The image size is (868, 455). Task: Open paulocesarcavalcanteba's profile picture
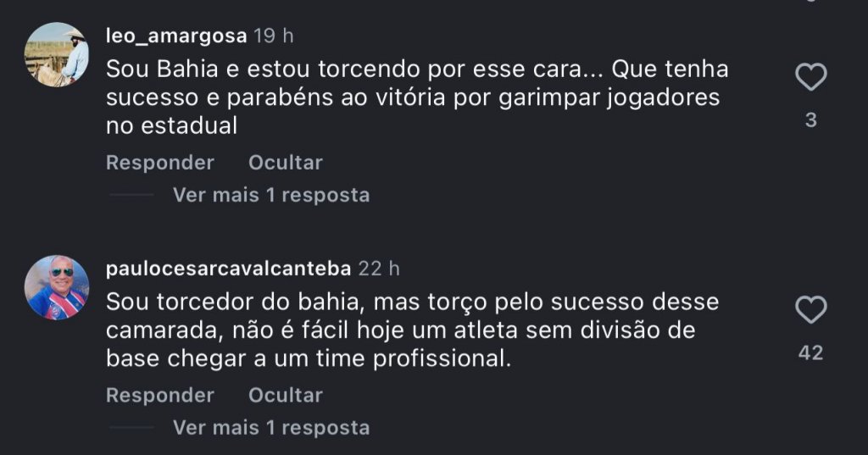point(57,287)
